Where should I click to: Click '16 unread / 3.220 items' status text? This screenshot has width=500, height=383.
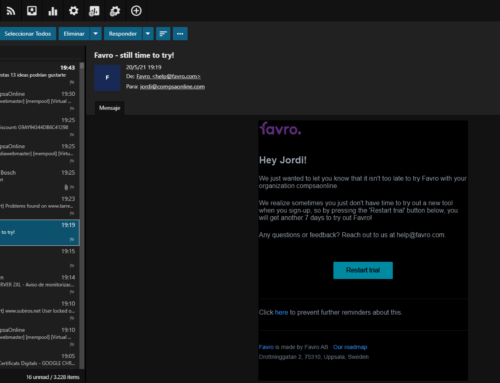click(x=53, y=377)
